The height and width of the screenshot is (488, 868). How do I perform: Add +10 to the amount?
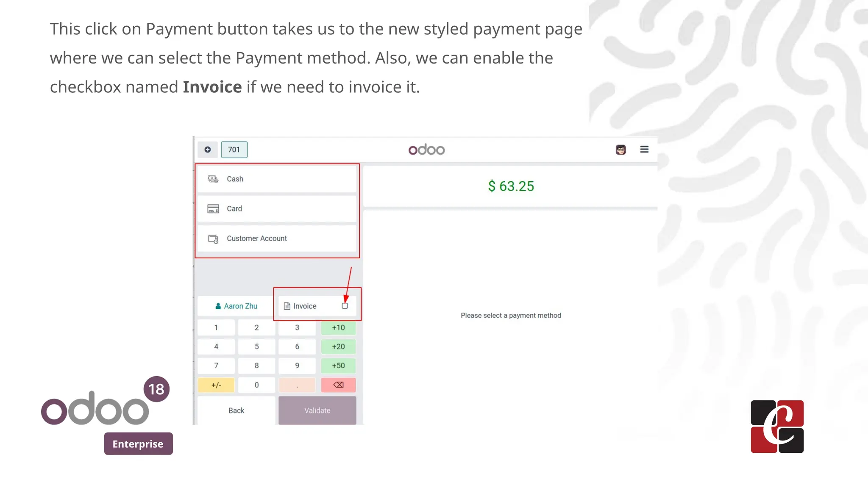tap(338, 327)
